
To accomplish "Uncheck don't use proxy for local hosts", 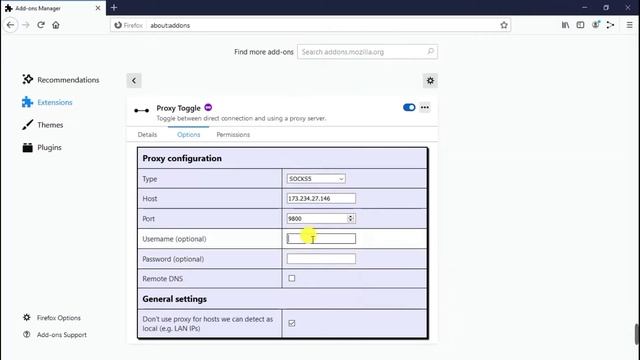I will point(292,323).
